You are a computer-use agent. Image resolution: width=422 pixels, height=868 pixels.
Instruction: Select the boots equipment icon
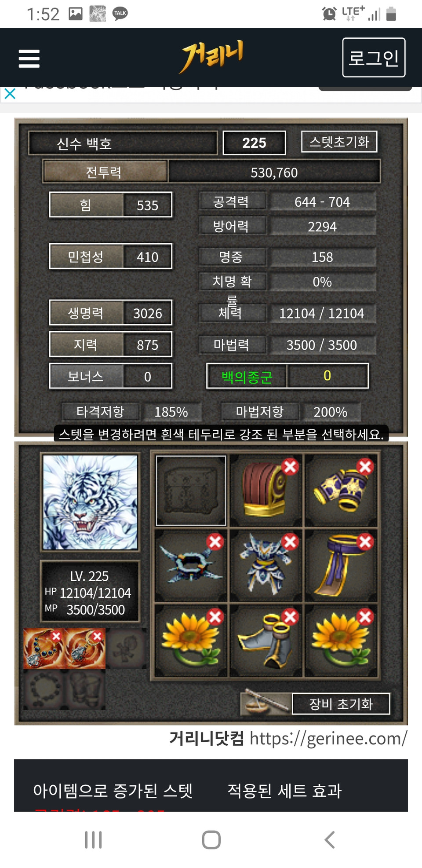pos(266,641)
